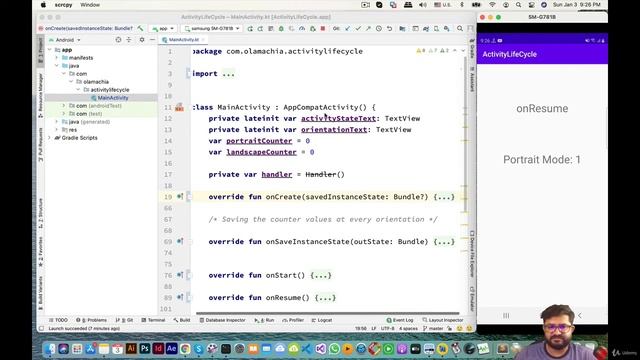This screenshot has width=640, height=360.
Task: Open the app run configuration dropdown
Action: (x=162, y=29)
